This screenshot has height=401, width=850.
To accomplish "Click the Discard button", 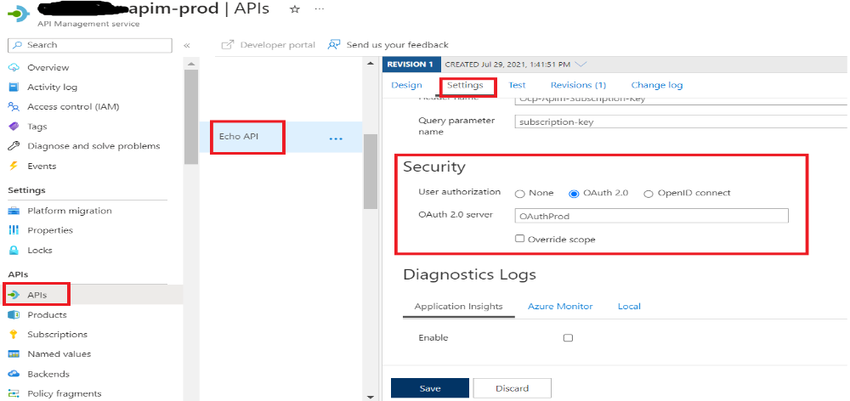I will click(512, 388).
